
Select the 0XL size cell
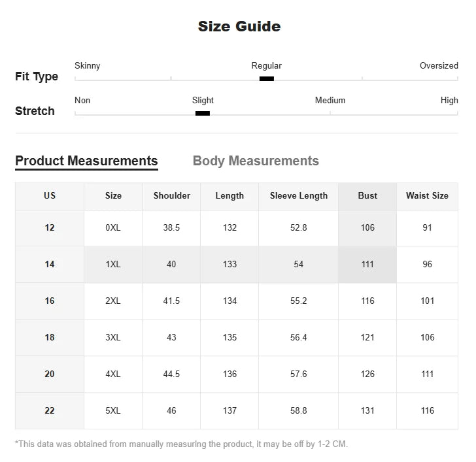113,227
